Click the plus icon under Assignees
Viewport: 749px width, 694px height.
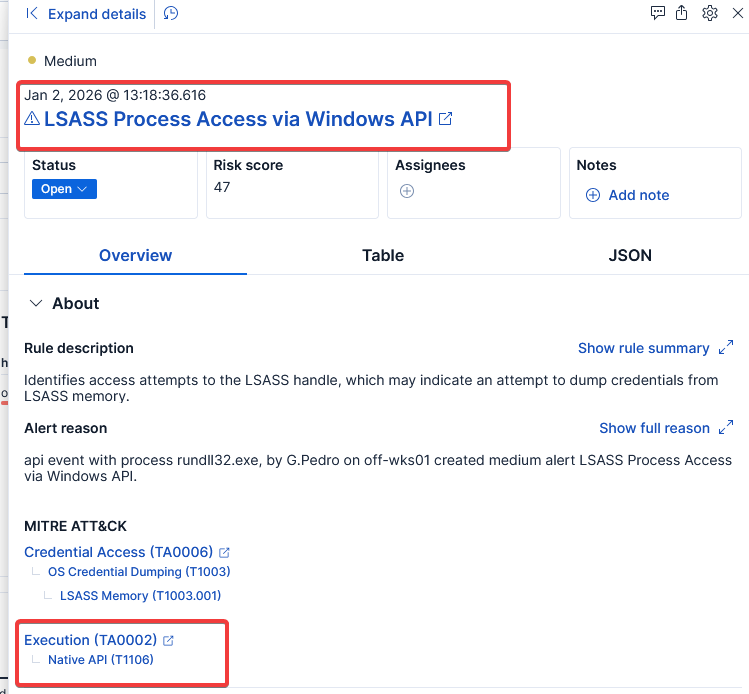point(407,191)
